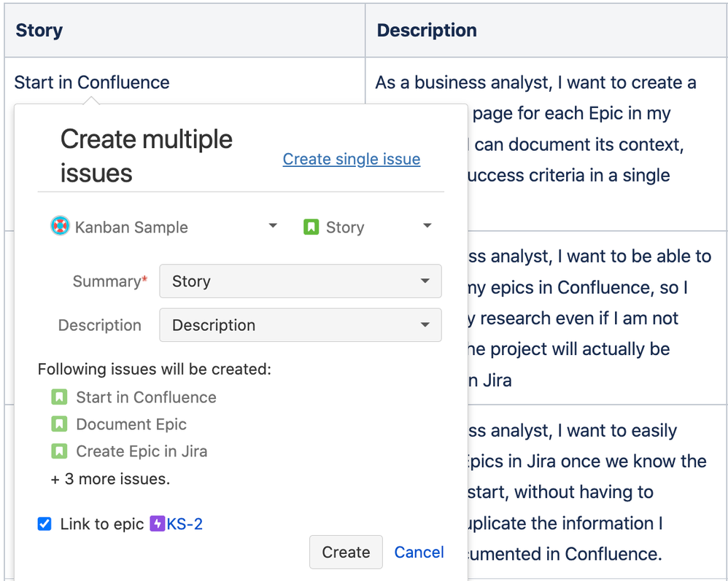Click the description starting As a business analyst, I want to create
The image size is (728, 581).
(x=535, y=82)
